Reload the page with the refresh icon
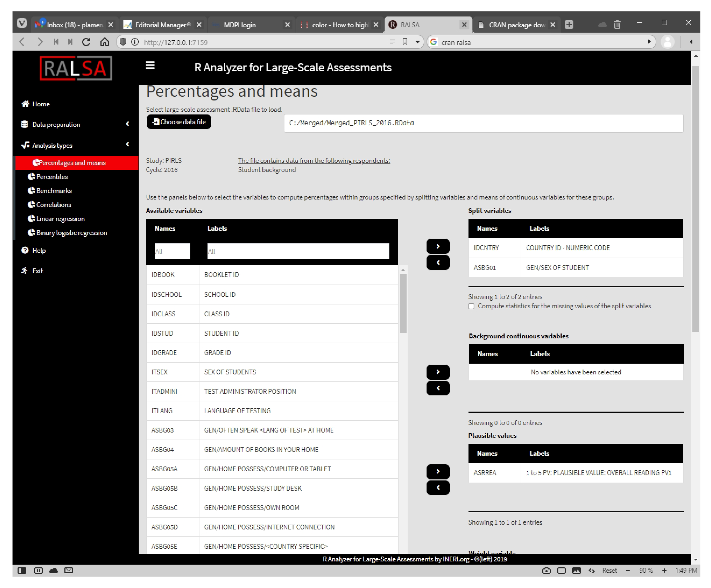 (86, 42)
